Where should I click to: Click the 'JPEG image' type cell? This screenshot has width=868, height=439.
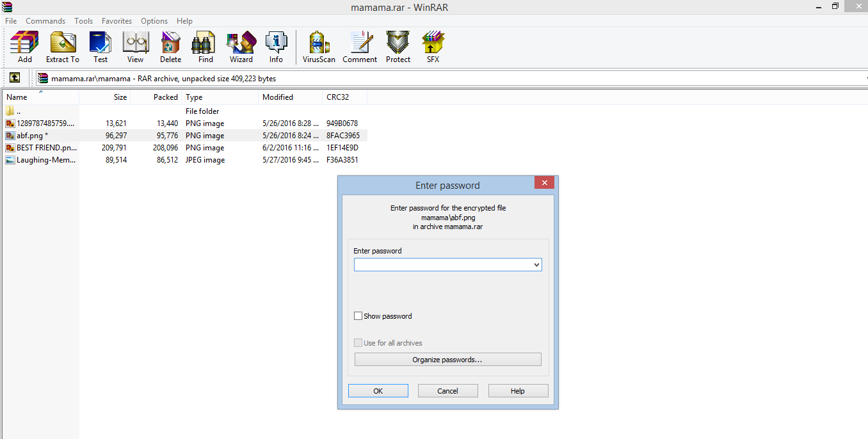coord(205,160)
